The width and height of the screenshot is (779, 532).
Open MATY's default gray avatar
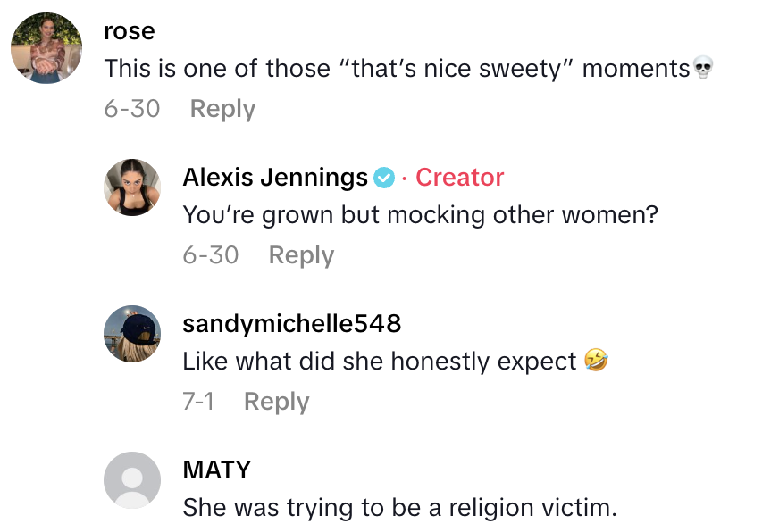(132, 480)
